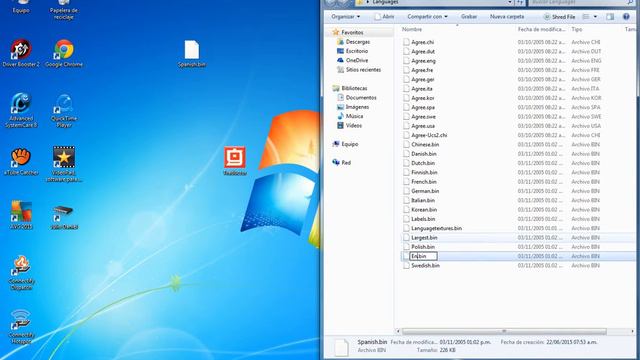Open the Organizar dropdown menu
Viewport: 640px width, 360px height.
tap(345, 17)
